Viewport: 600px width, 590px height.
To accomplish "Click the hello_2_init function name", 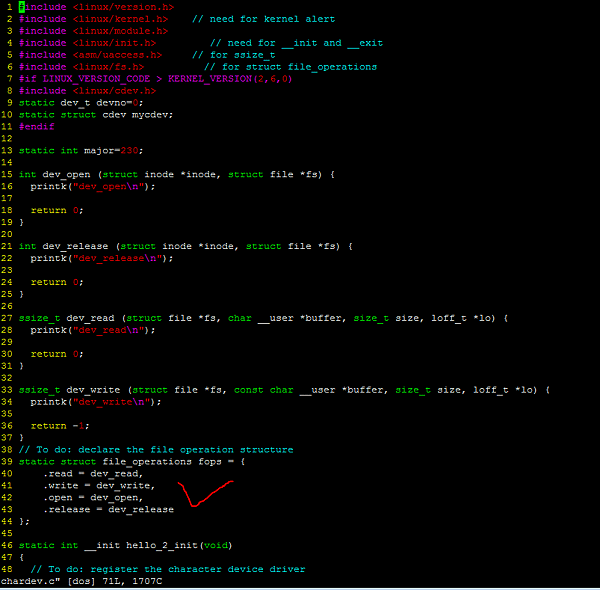I will click(162, 545).
